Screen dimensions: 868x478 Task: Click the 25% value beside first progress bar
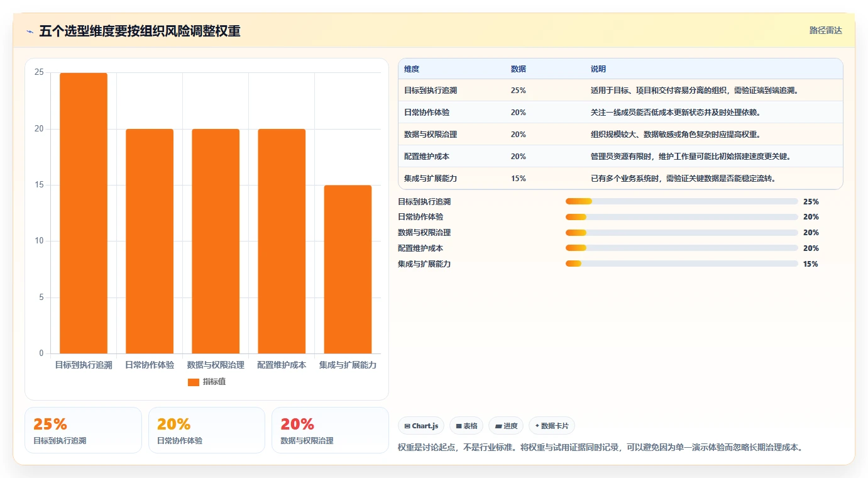point(811,202)
